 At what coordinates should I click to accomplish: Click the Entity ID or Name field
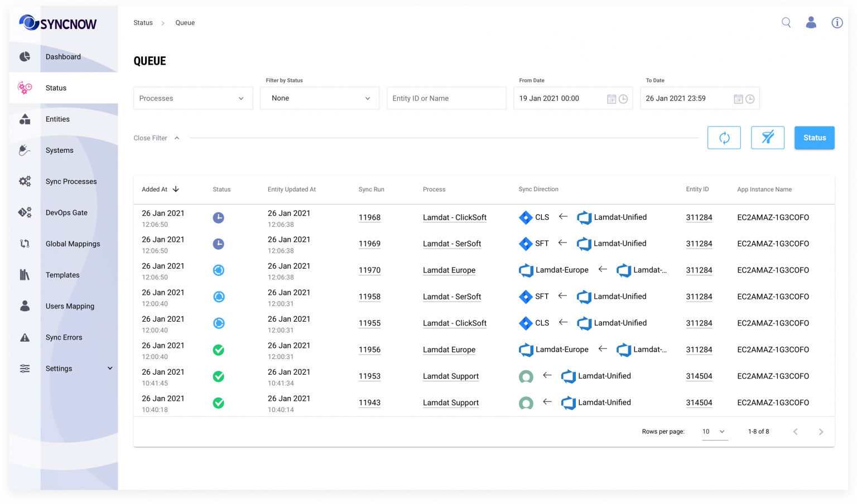point(446,98)
